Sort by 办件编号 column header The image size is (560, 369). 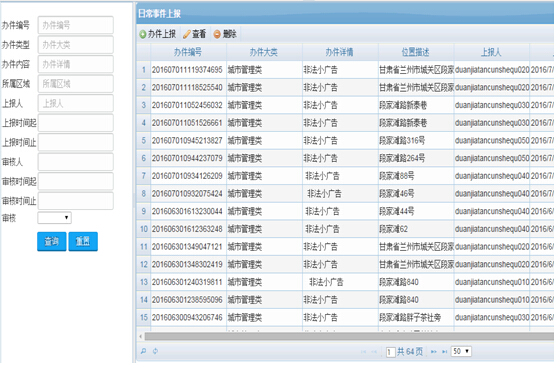tap(188, 52)
